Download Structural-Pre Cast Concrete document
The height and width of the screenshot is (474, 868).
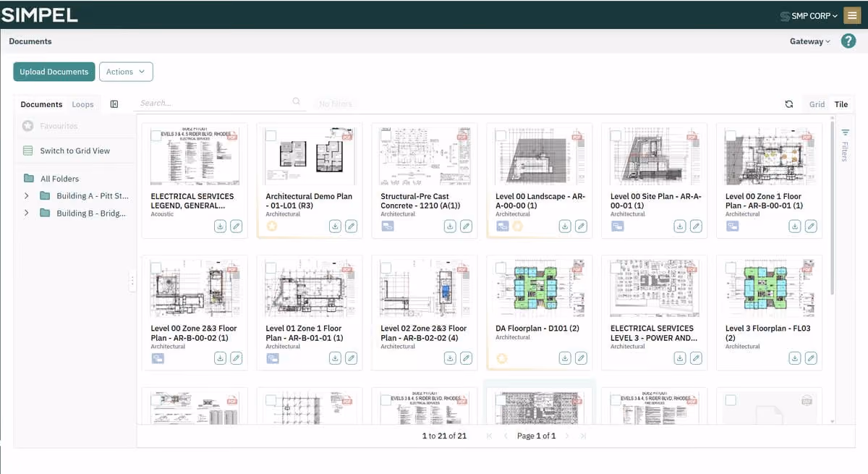coord(450,227)
